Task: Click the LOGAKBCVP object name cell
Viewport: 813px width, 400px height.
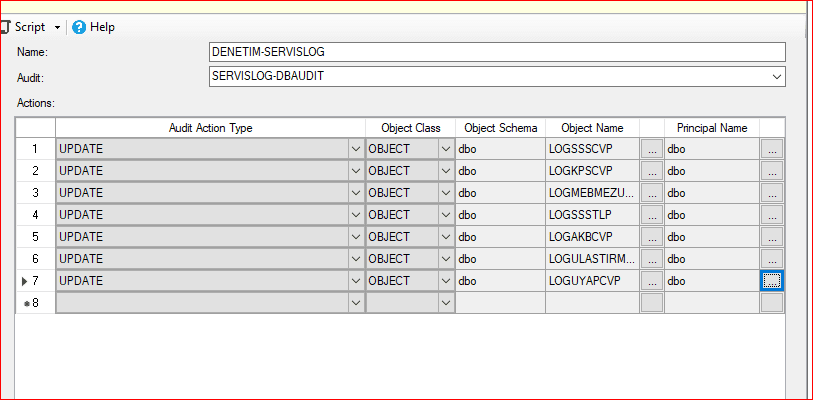Action: pos(592,237)
